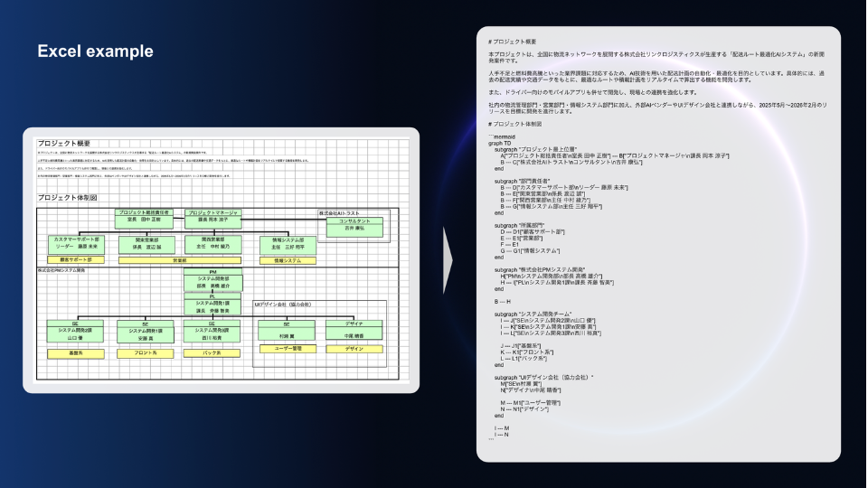Click the yellow 顧客サポート部 label
This screenshot has height=488, width=868.
click(x=76, y=260)
